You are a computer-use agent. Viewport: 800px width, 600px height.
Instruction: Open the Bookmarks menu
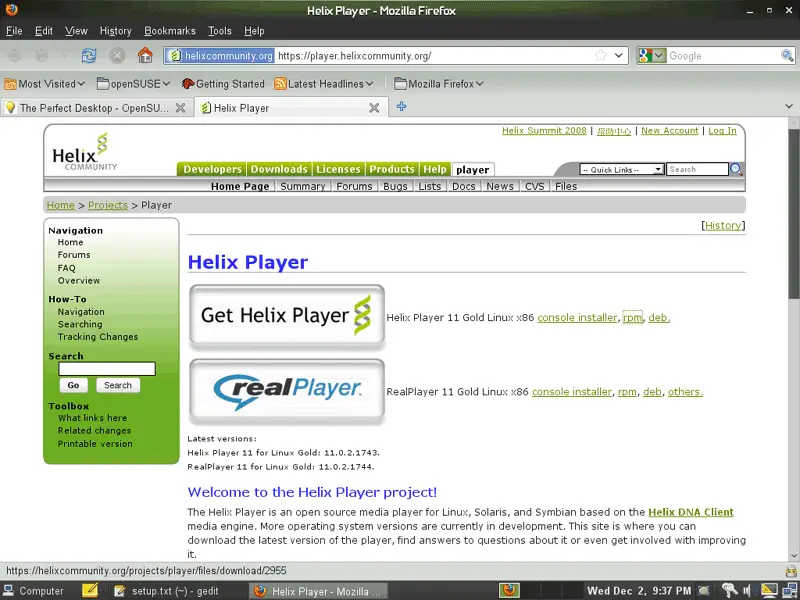click(170, 31)
